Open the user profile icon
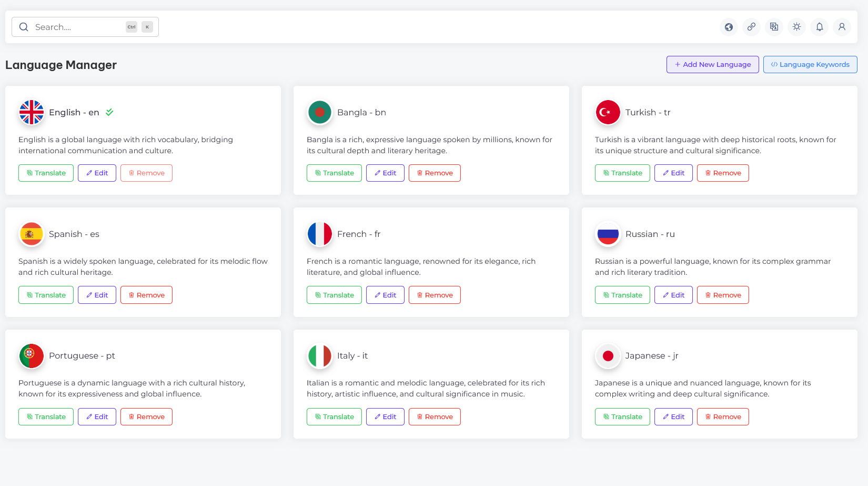The width and height of the screenshot is (868, 486). coord(842,27)
